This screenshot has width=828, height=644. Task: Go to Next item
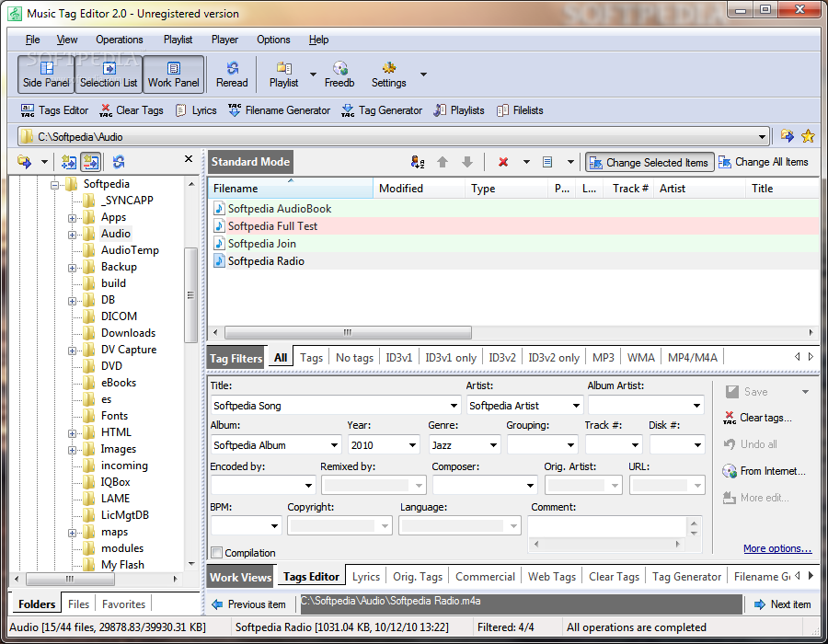[x=783, y=605]
